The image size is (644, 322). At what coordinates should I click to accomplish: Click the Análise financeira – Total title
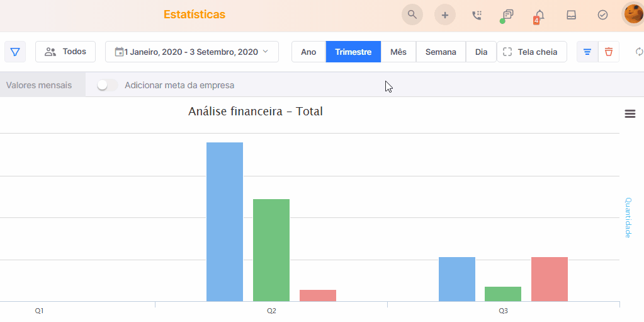pos(256,112)
